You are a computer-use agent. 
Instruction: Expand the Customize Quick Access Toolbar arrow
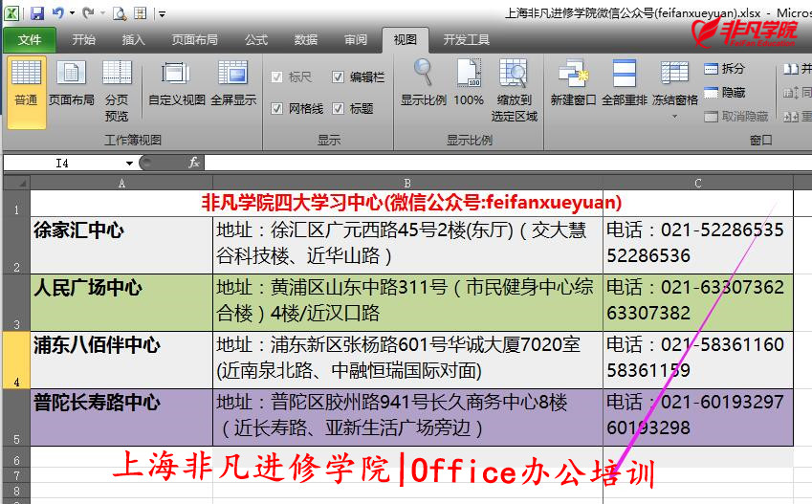click(162, 14)
